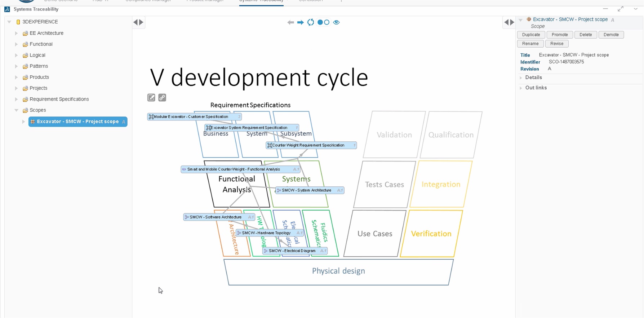Click the Patterns folder icon
The image size is (644, 318).
[25, 66]
